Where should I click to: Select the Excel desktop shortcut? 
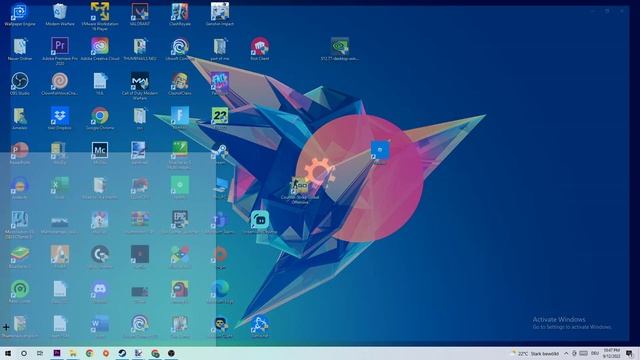tap(60, 185)
